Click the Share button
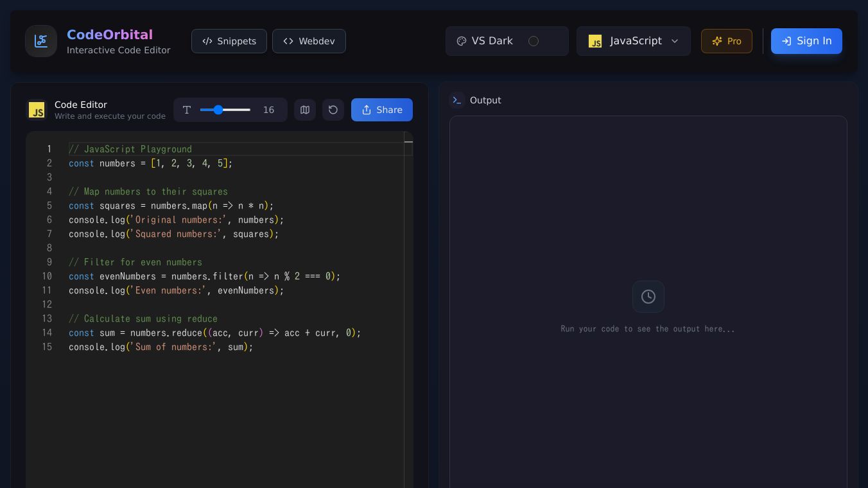This screenshot has width=868, height=488. pos(381,110)
